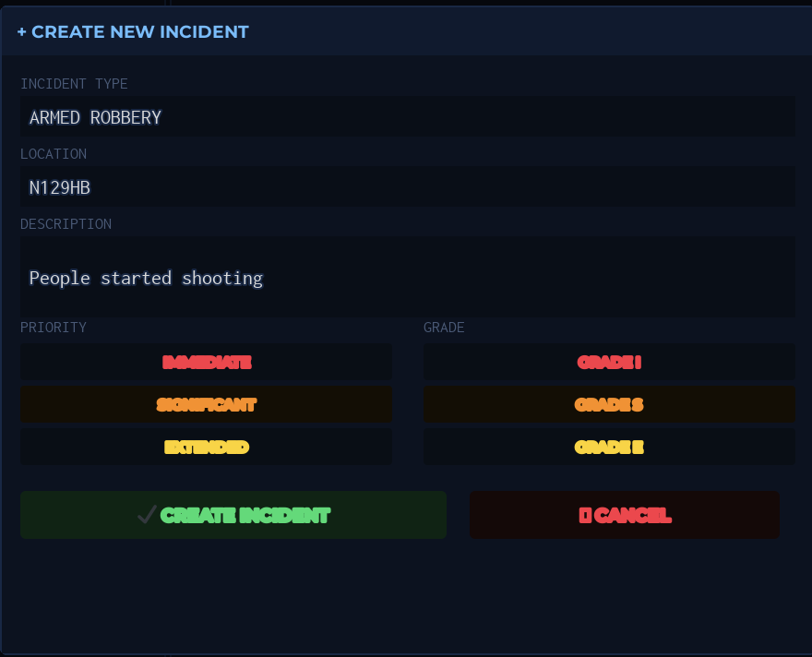Click the Priority section label

[54, 328]
